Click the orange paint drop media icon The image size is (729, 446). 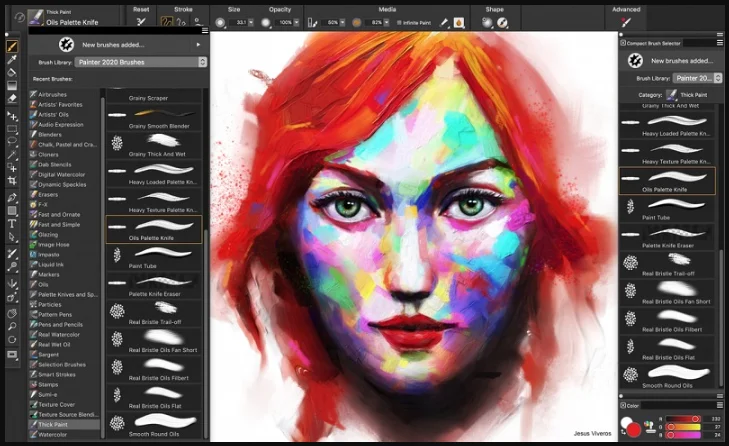[x=459, y=22]
